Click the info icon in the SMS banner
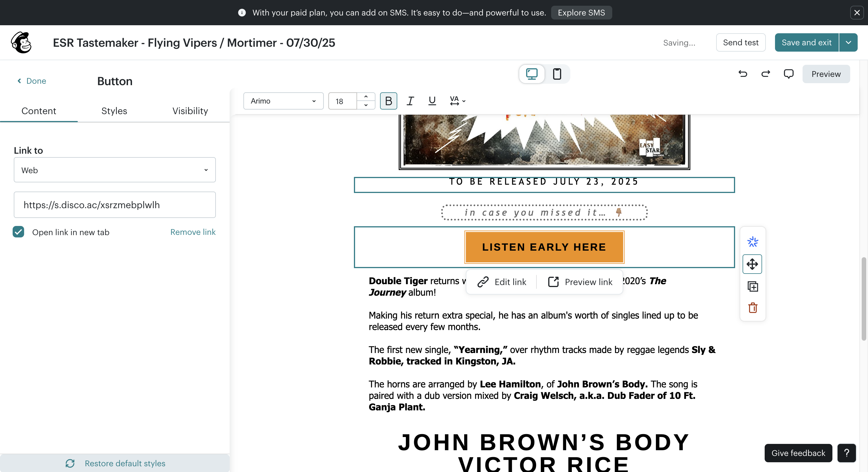 (x=242, y=13)
